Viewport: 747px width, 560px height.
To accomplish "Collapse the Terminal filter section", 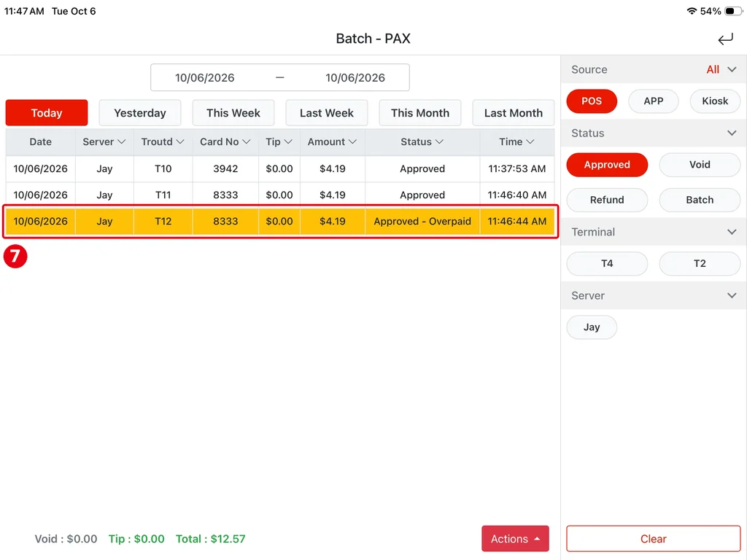I will [x=732, y=232].
